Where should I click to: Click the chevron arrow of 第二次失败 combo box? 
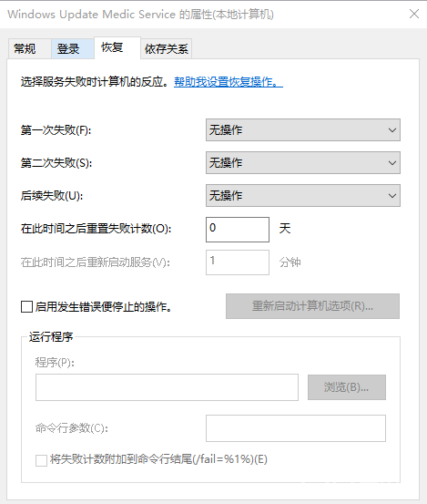tap(392, 163)
